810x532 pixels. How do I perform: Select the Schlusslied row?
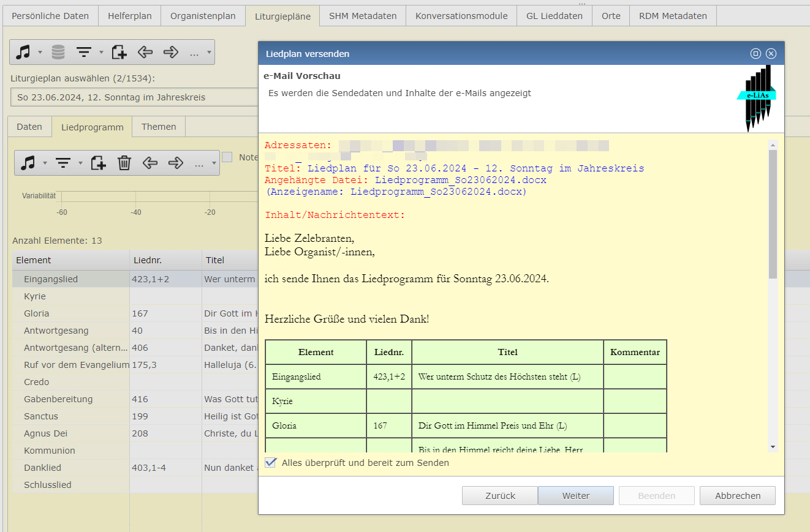pos(135,485)
